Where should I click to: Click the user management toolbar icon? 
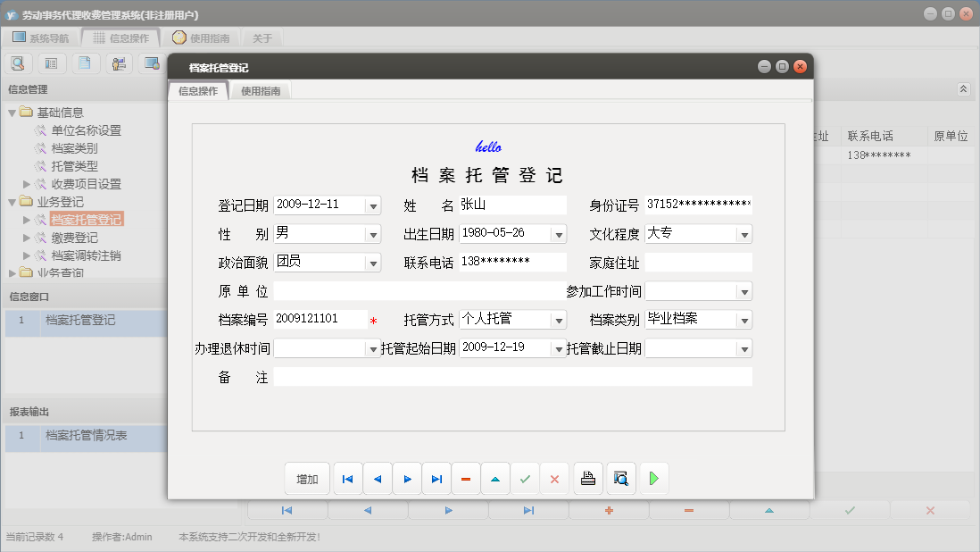click(118, 63)
